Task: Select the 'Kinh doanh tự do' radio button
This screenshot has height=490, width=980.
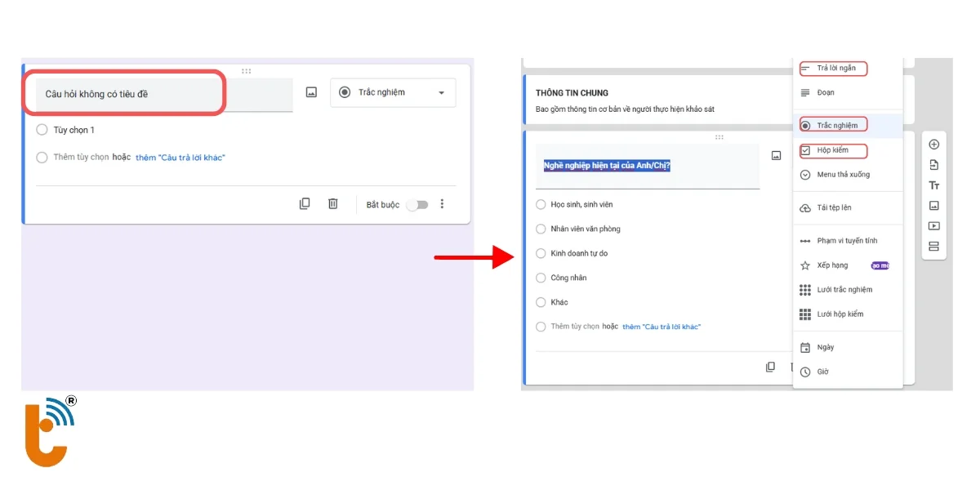Action: [x=541, y=253]
